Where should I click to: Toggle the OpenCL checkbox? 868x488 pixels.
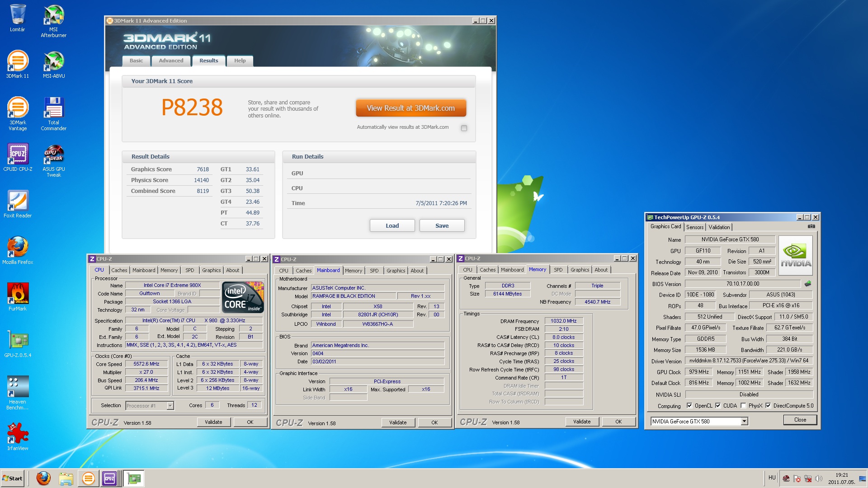(689, 406)
